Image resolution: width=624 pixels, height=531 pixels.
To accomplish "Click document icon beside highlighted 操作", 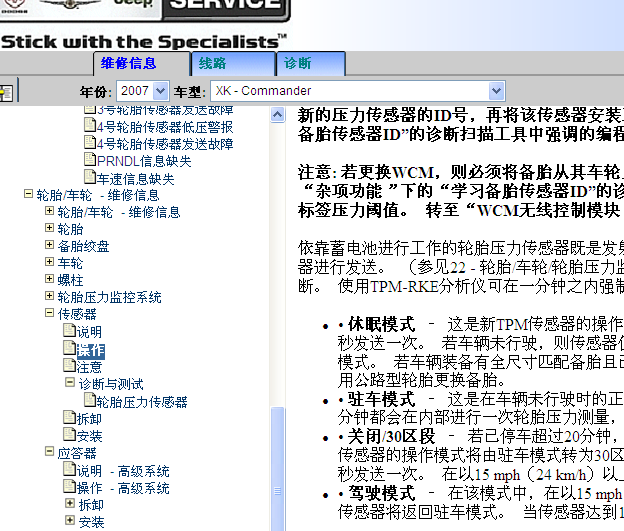I will coord(69,347).
